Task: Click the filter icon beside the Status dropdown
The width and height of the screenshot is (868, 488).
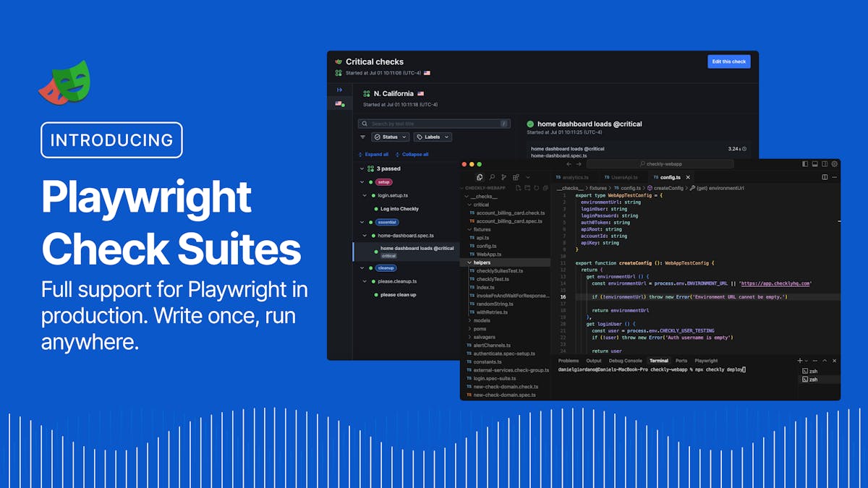Action: (x=362, y=137)
